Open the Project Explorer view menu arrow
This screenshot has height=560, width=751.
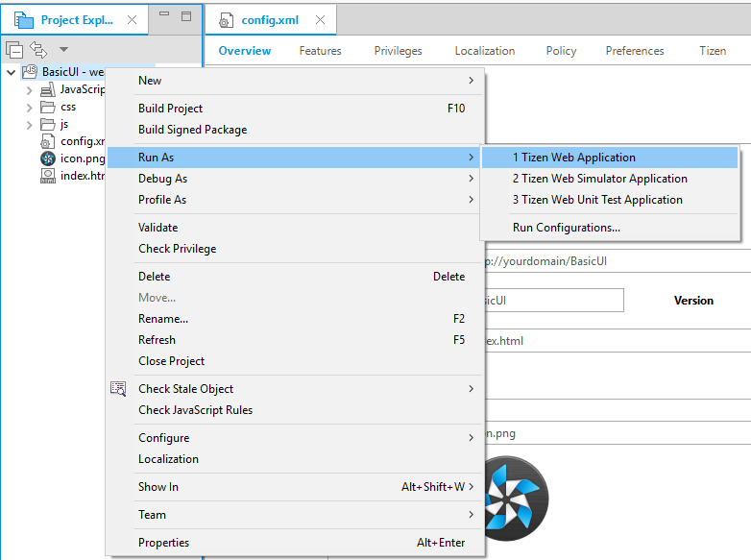pos(63,49)
